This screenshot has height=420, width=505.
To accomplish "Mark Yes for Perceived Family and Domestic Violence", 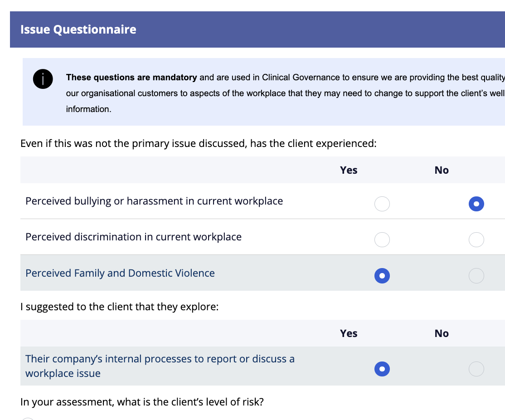I will tap(382, 275).
